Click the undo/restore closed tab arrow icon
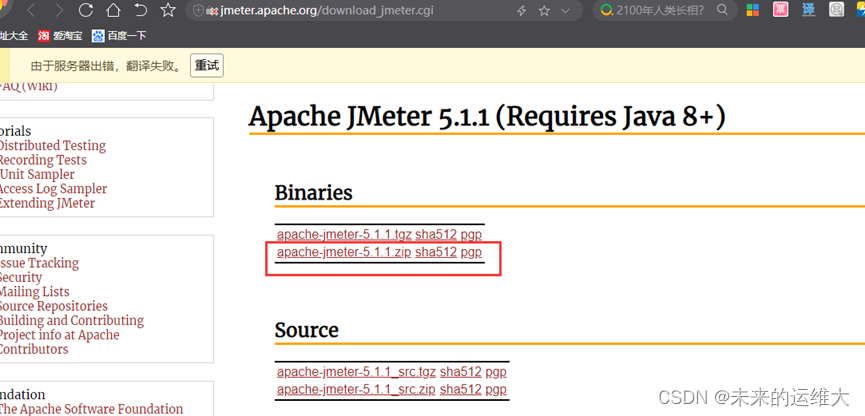This screenshot has height=416, width=865. click(141, 10)
